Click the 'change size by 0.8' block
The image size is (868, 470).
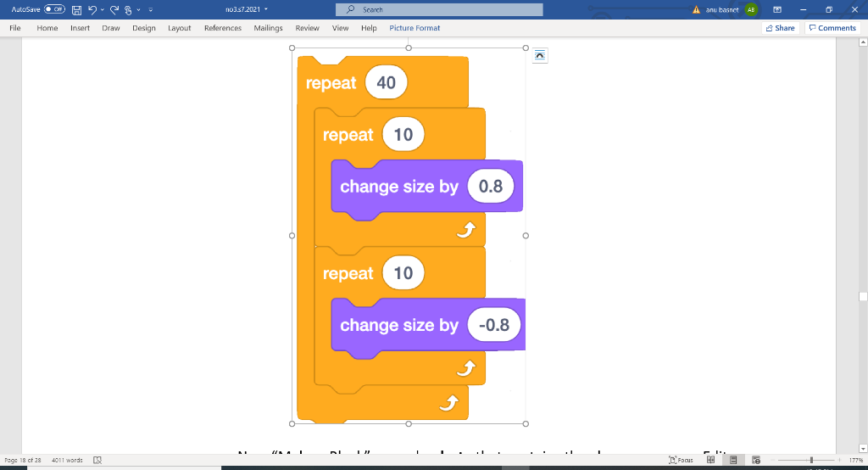427,187
